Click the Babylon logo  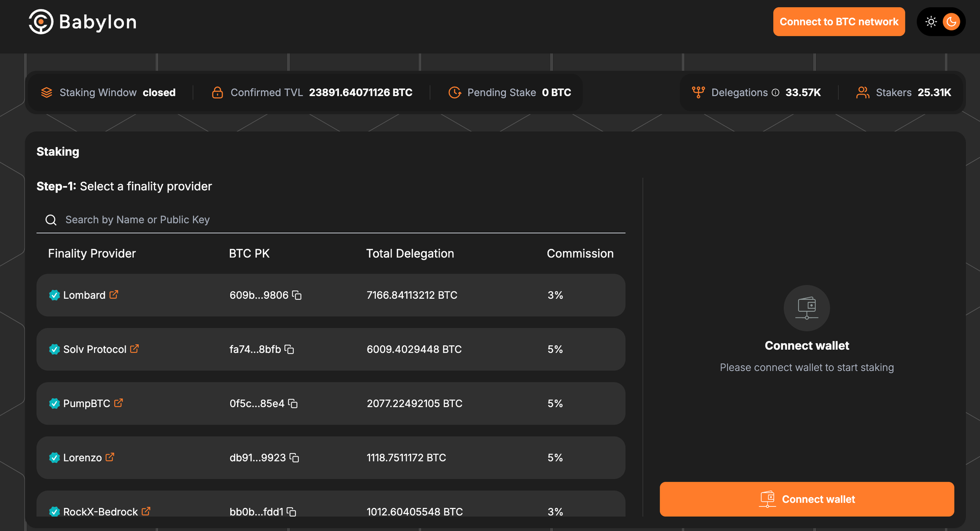(x=82, y=22)
